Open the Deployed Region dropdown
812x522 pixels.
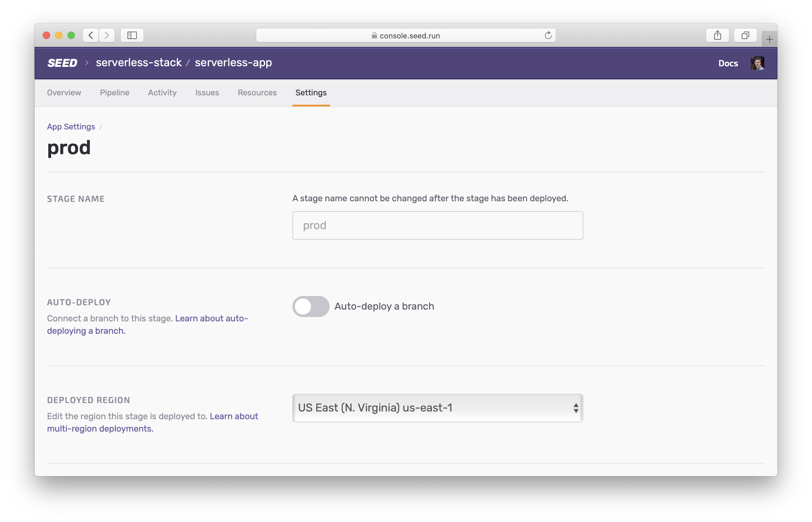437,408
